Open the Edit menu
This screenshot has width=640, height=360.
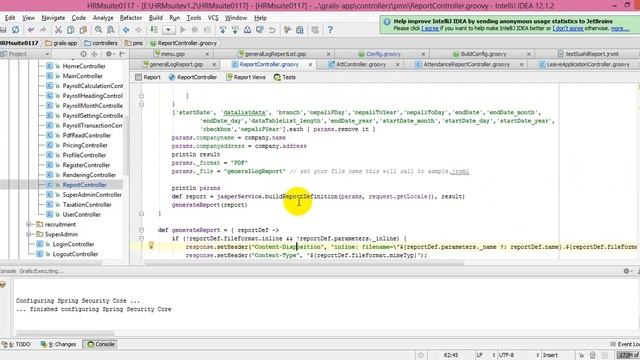pos(10,18)
